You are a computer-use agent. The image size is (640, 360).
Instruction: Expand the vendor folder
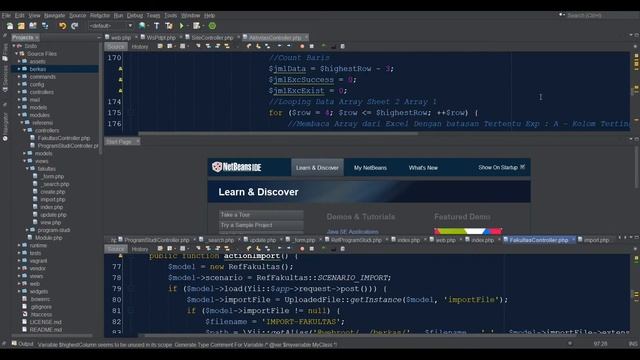click(x=19, y=269)
